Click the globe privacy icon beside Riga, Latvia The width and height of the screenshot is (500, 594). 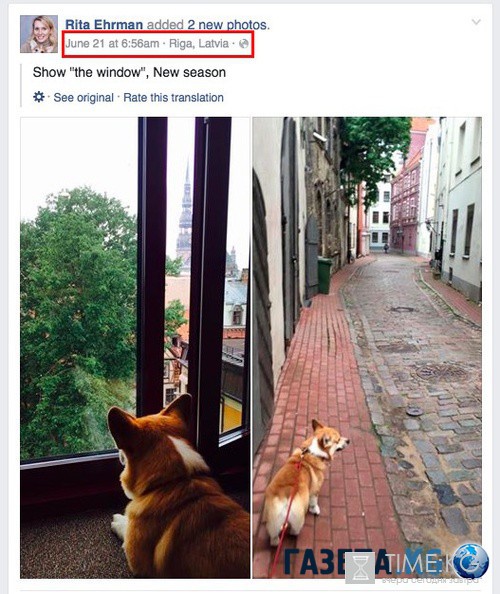244,44
